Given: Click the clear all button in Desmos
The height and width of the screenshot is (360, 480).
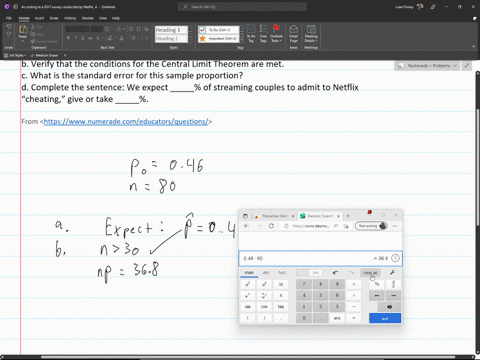Looking at the screenshot, I should [370, 273].
